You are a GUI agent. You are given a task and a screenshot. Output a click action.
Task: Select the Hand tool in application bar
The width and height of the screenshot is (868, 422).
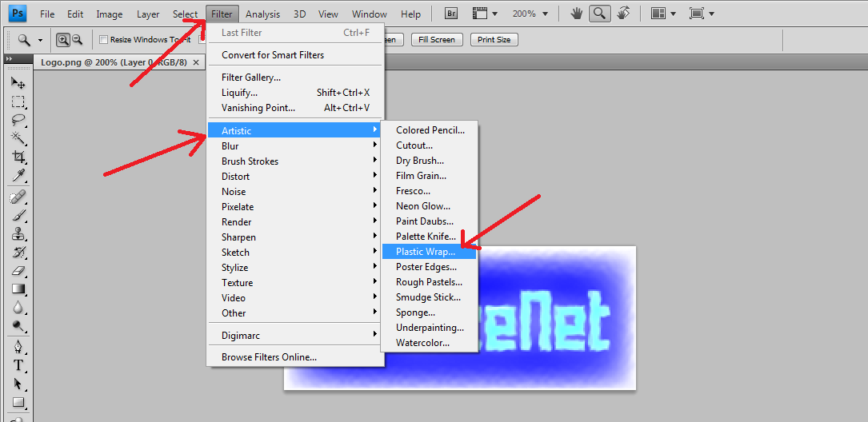pos(577,14)
